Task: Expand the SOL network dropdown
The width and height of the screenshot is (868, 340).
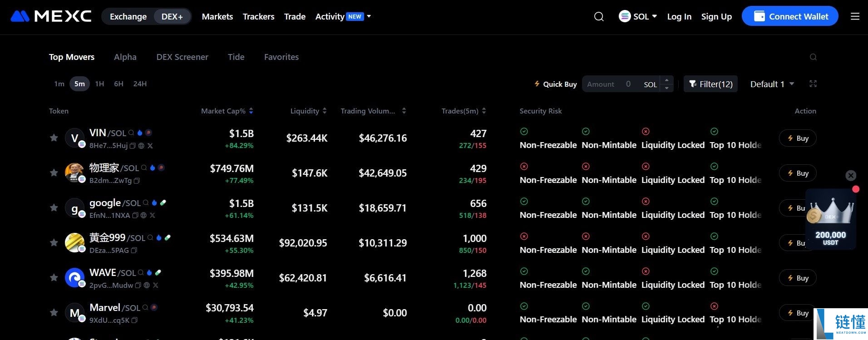Action: point(638,17)
